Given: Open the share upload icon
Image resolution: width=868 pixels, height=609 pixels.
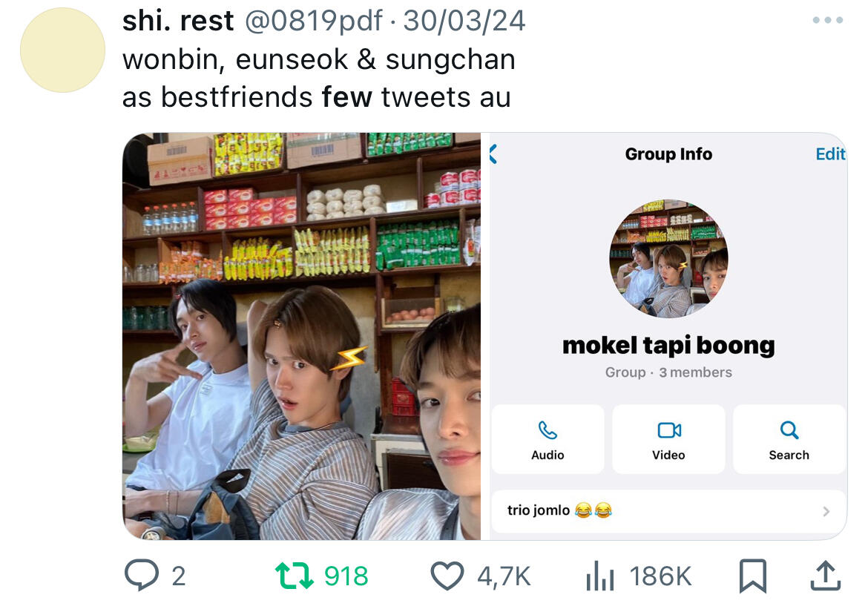Looking at the screenshot, I should [826, 575].
